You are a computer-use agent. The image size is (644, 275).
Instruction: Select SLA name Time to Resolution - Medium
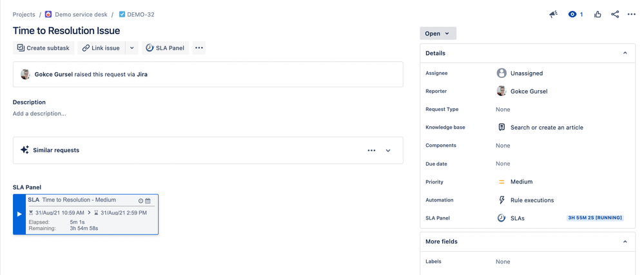point(79,200)
